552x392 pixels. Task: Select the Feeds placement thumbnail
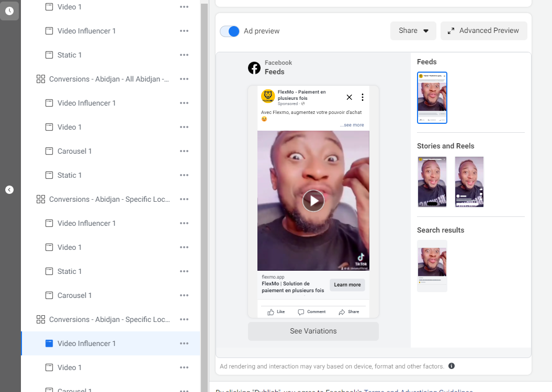coord(432,98)
